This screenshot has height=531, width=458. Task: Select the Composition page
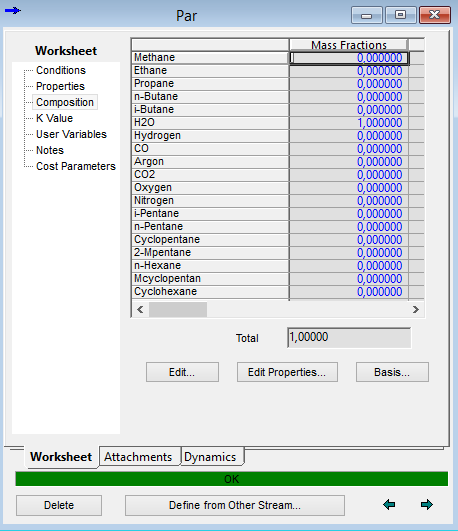pyautogui.click(x=65, y=102)
